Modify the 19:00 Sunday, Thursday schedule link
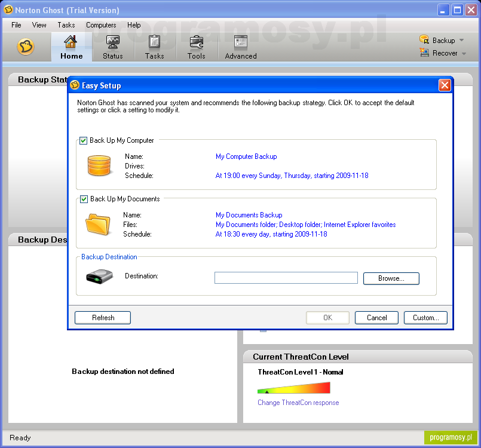This screenshot has width=481, height=448. tap(292, 176)
